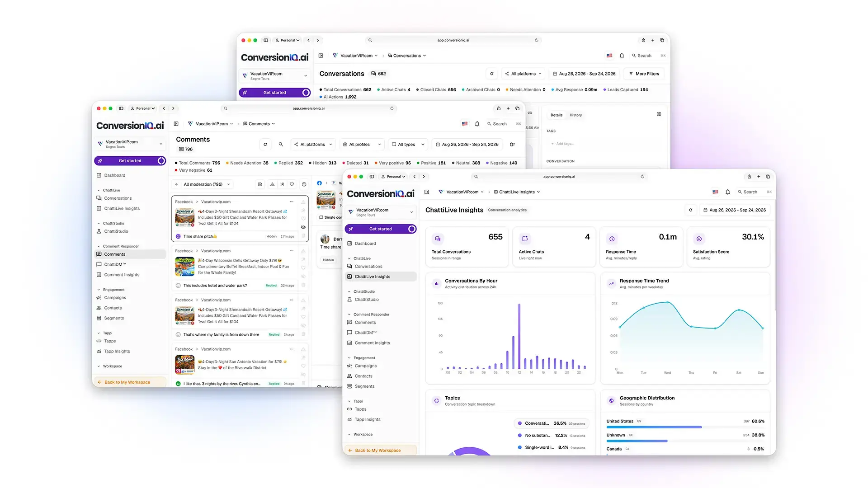The width and height of the screenshot is (868, 488).
Task: Click the address bar in Insights browser window
Action: coord(560,177)
